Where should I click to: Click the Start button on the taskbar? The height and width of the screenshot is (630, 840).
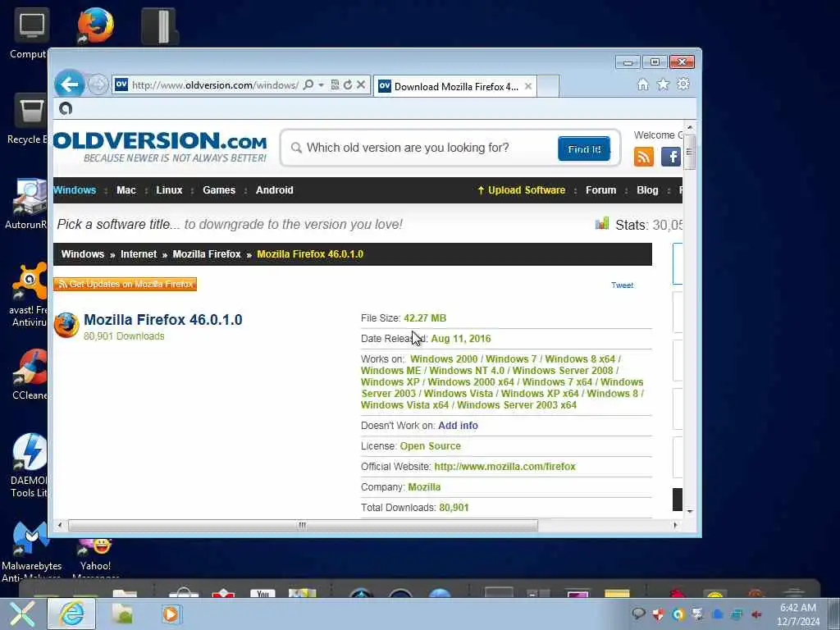point(22,614)
